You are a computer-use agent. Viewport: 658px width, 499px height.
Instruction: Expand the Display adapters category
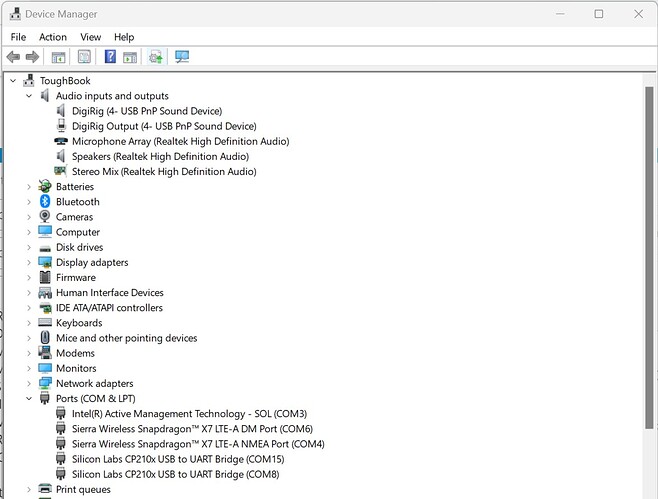point(29,262)
